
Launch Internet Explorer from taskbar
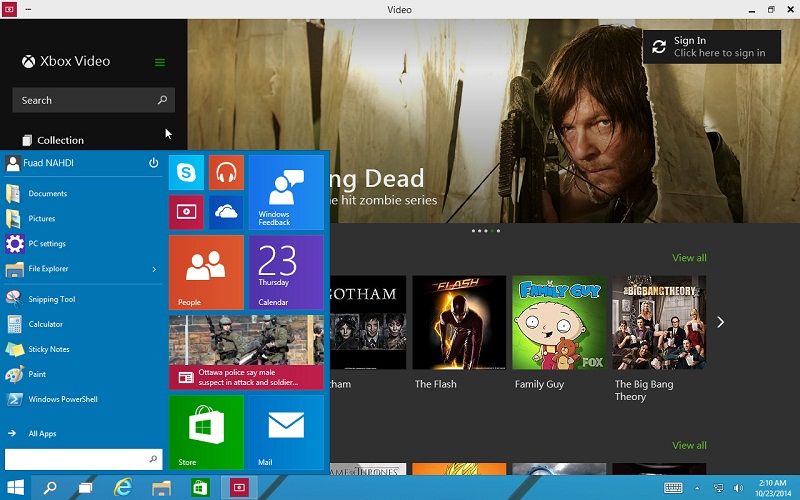(x=123, y=488)
